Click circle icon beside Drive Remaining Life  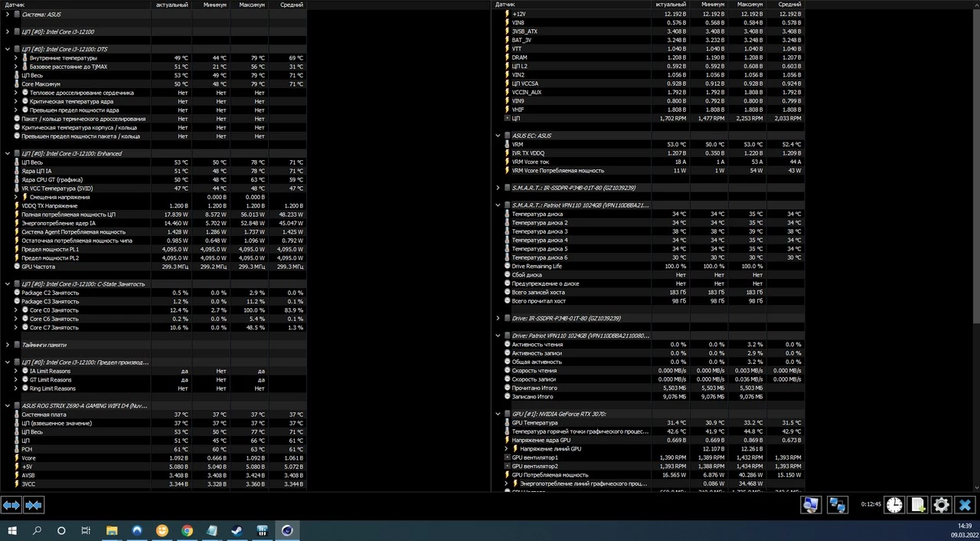[507, 266]
